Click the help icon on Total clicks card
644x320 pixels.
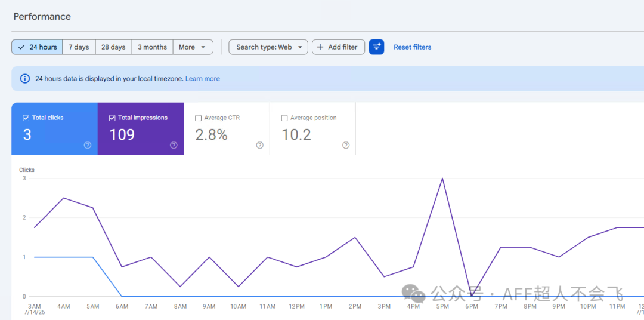tap(88, 145)
